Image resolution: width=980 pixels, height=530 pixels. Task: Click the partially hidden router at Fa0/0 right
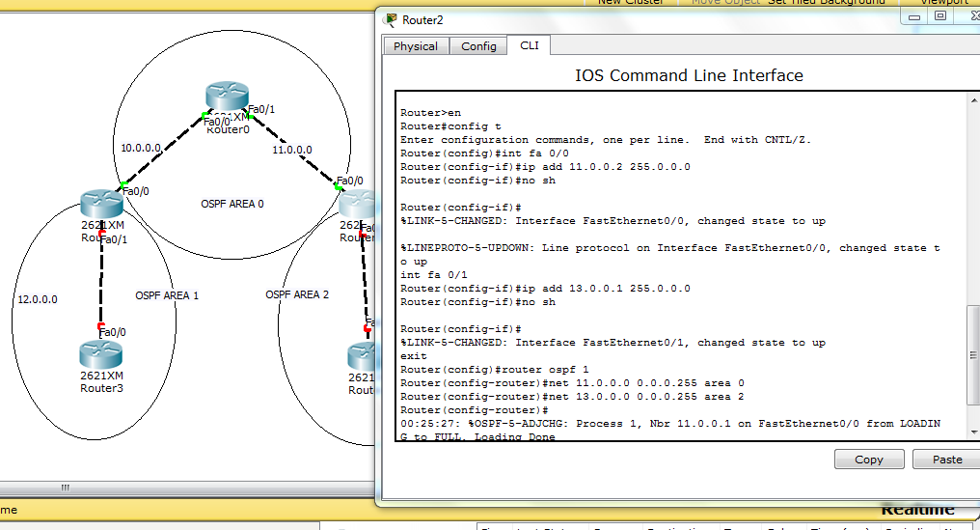pyautogui.click(x=357, y=205)
